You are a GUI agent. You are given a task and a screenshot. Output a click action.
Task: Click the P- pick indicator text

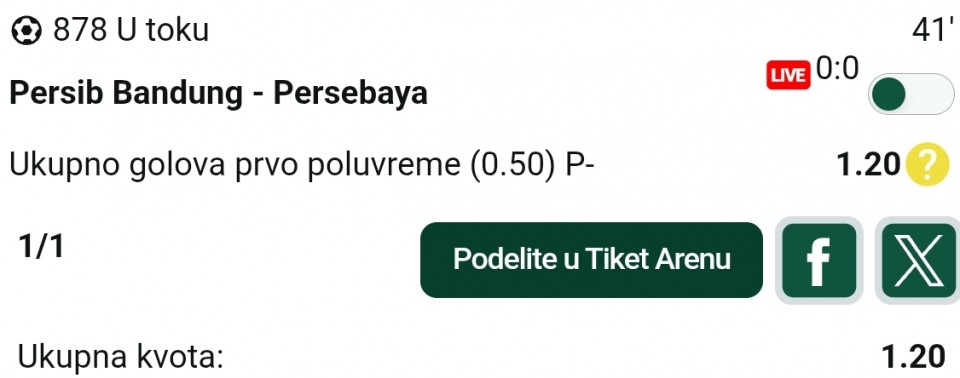[x=579, y=166]
